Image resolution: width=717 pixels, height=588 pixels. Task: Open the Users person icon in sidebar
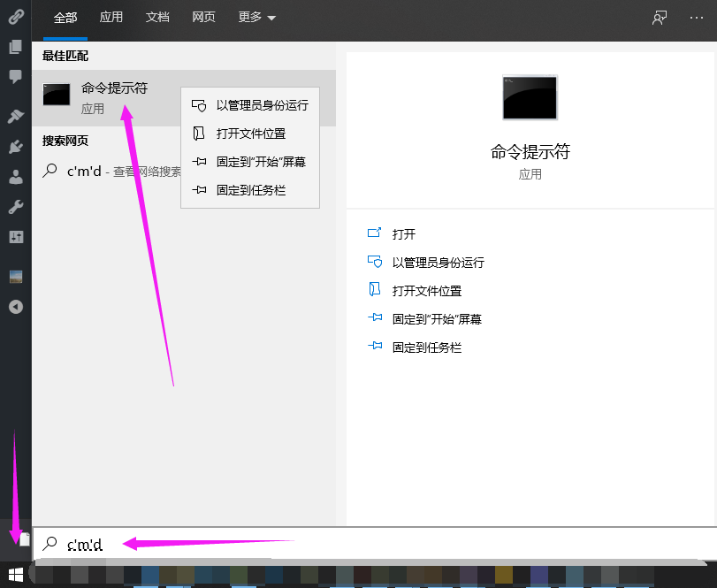15,177
